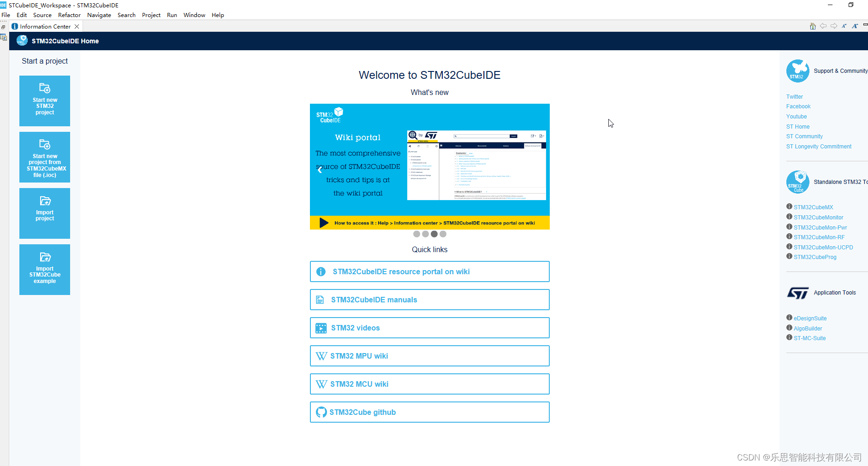The image size is (868, 466).
Task: Click the W icon beside MCU wiki
Action: [x=321, y=384]
